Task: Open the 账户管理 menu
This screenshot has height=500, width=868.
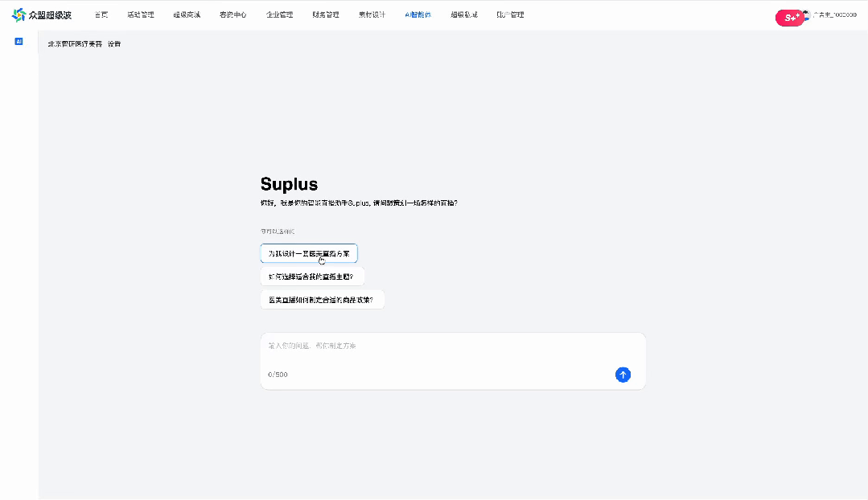Action: 510,15
